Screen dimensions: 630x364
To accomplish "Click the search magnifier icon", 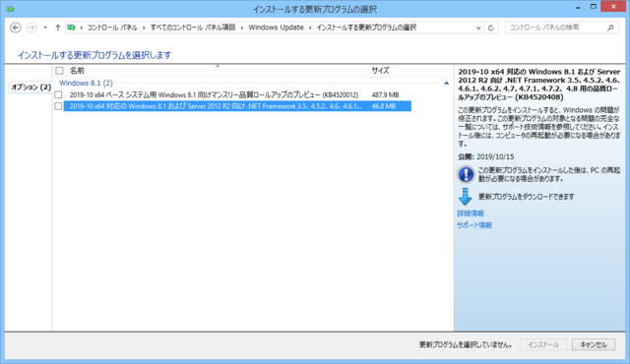I will click(610, 28).
